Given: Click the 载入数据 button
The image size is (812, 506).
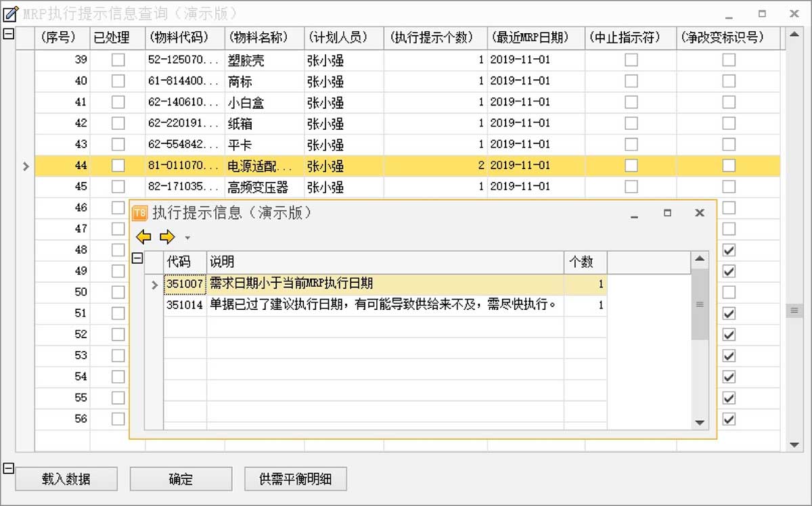Looking at the screenshot, I should (66, 480).
